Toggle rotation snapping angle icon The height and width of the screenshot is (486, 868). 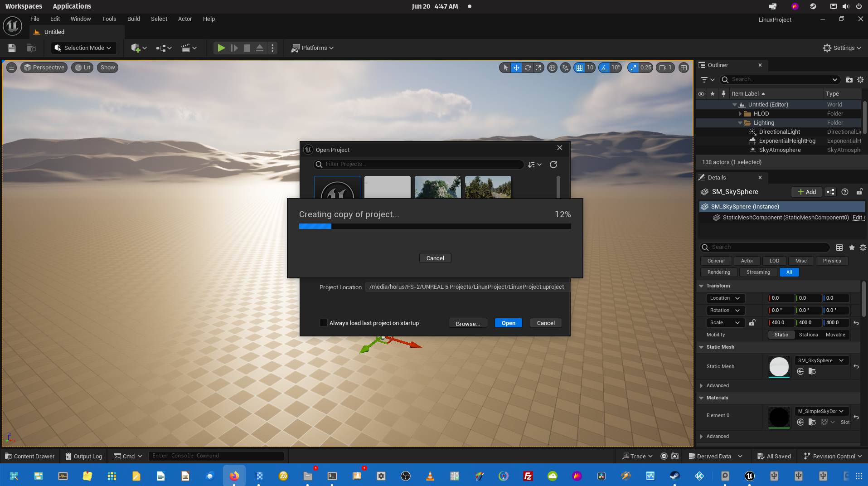[x=604, y=68]
